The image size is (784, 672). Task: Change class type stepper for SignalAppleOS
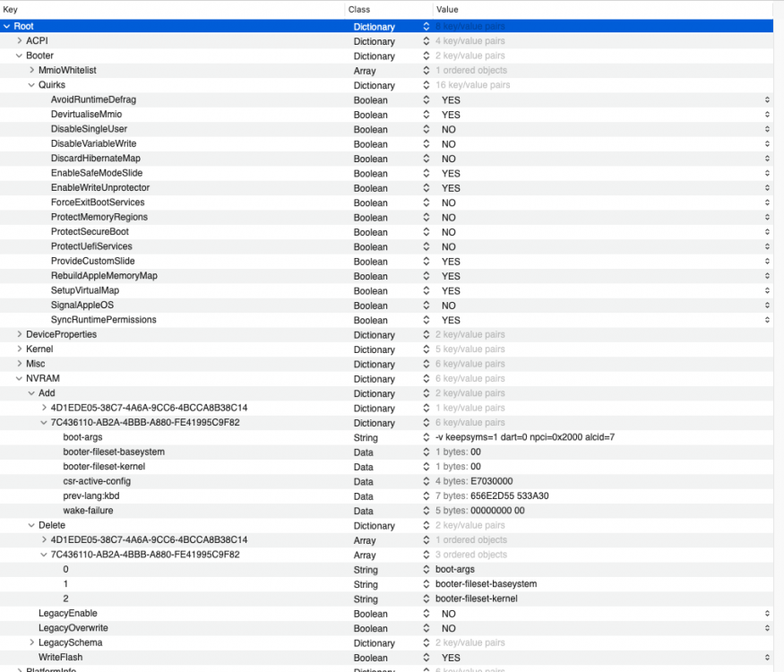(x=426, y=306)
